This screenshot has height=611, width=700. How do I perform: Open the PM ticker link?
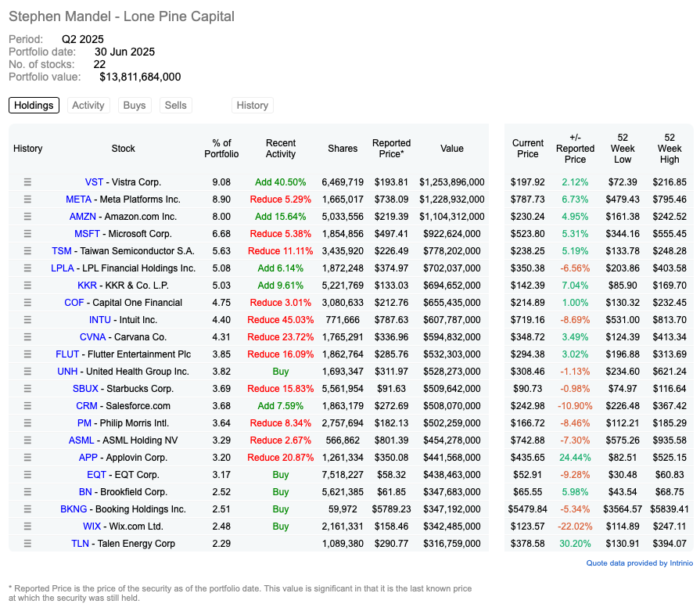84,423
